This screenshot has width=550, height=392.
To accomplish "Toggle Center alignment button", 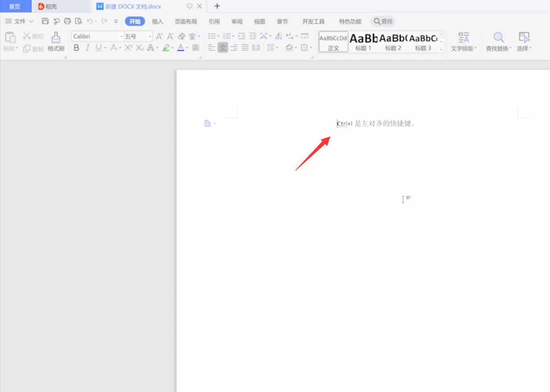I will pyautogui.click(x=222, y=48).
